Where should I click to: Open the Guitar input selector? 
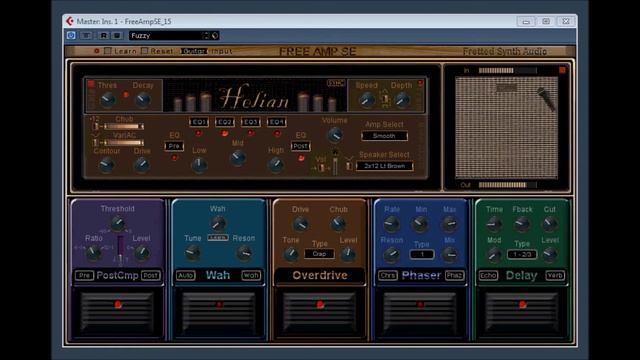pyautogui.click(x=193, y=51)
